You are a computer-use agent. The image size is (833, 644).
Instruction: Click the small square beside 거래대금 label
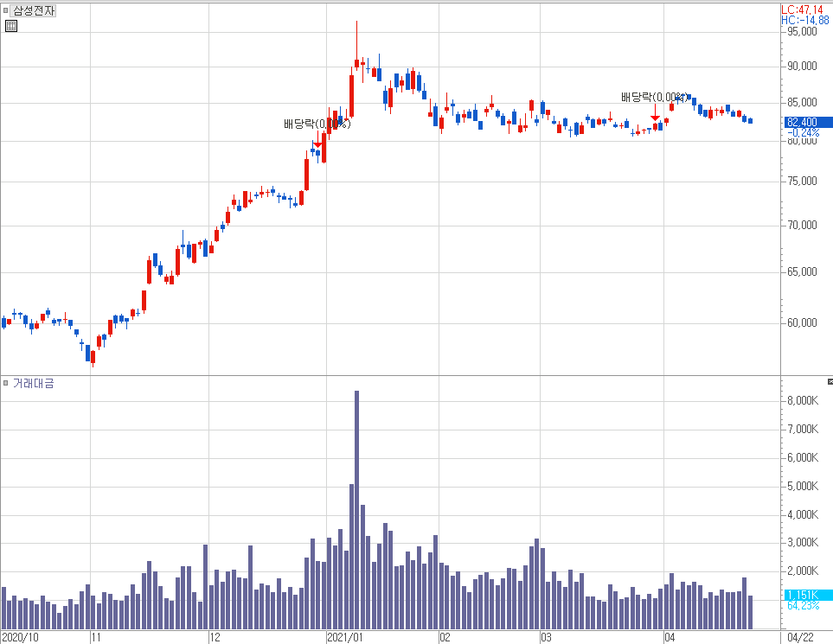pyautogui.click(x=5, y=383)
